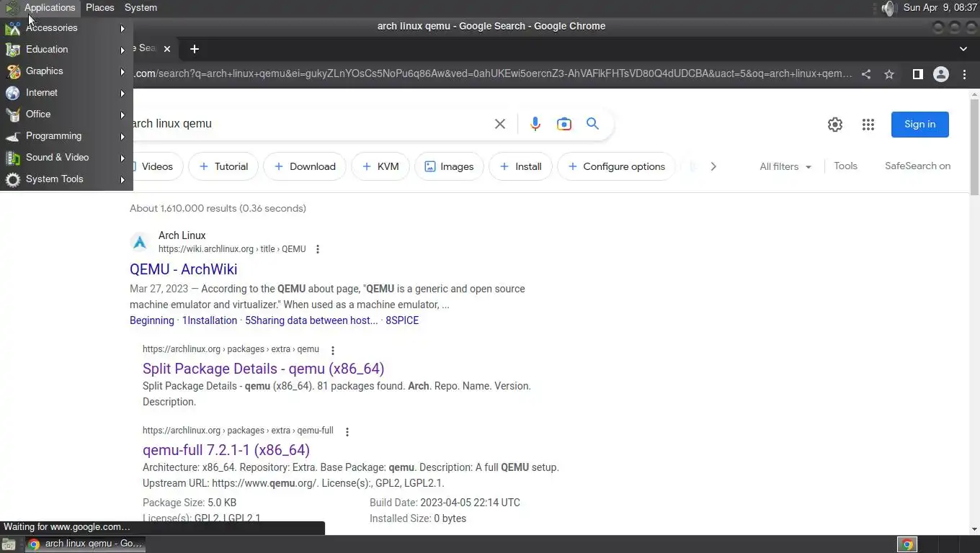This screenshot has height=553, width=980.
Task: Open the Places menu
Action: [x=99, y=8]
